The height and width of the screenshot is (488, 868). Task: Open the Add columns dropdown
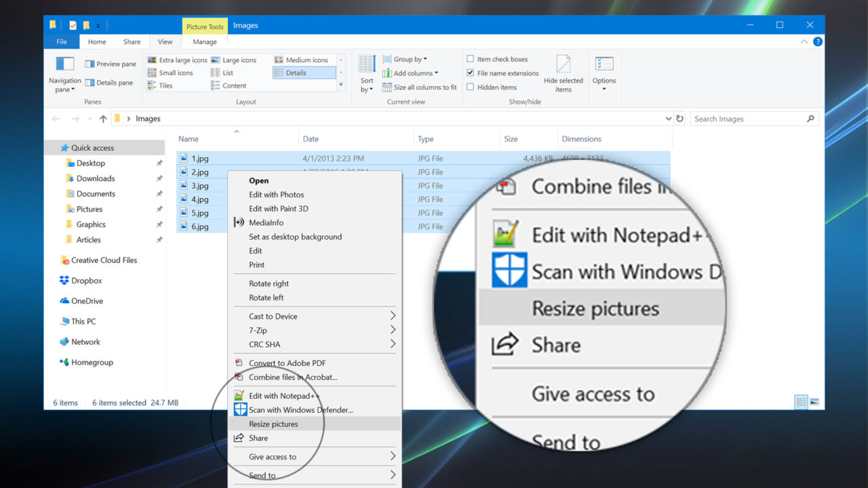tap(411, 73)
